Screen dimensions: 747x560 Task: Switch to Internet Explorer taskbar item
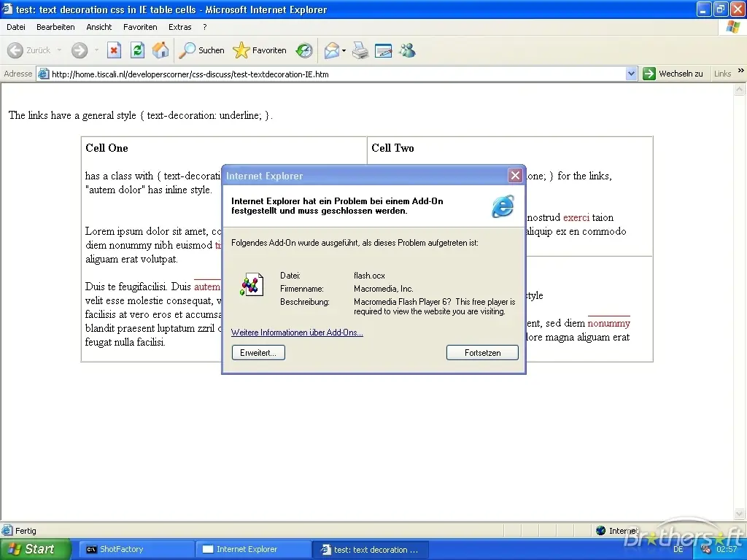pos(252,549)
